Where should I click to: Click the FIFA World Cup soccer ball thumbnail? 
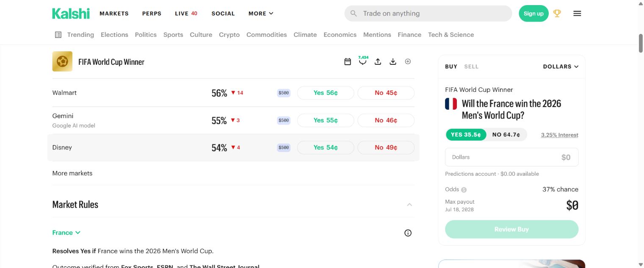pyautogui.click(x=62, y=61)
